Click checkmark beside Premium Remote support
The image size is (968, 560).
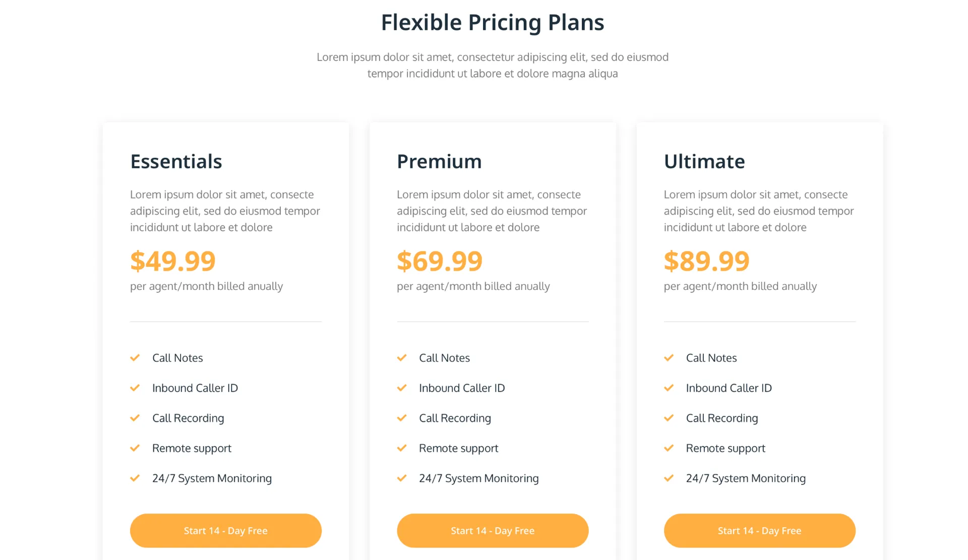pos(402,448)
